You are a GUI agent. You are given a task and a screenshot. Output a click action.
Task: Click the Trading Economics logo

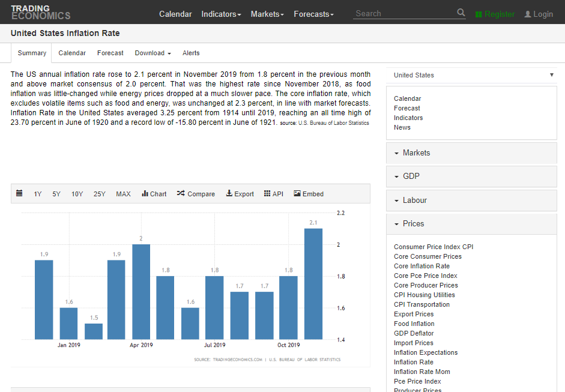tap(40, 12)
